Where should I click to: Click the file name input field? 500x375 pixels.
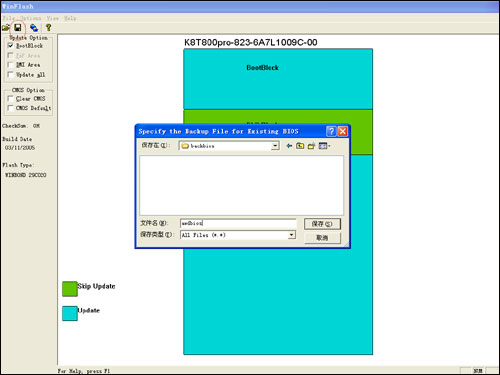tap(238, 223)
